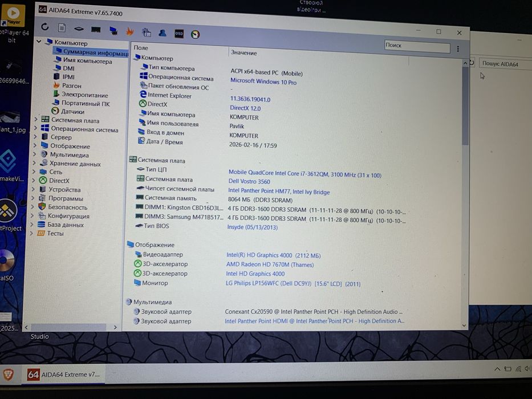Expand the DirectX tree node
Image resolution: width=532 pixels, height=399 pixels.
33,180
